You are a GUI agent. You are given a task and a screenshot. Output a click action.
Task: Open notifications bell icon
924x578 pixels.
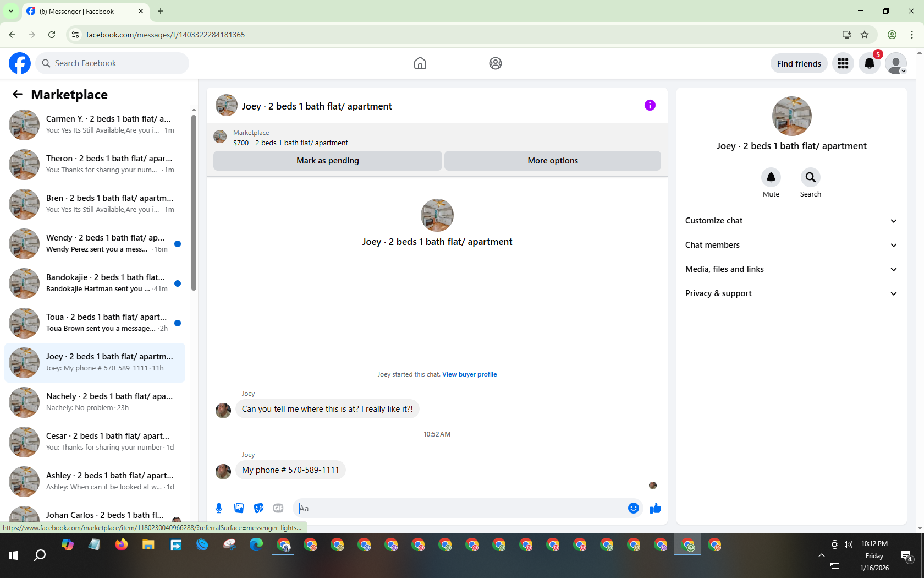[870, 63]
